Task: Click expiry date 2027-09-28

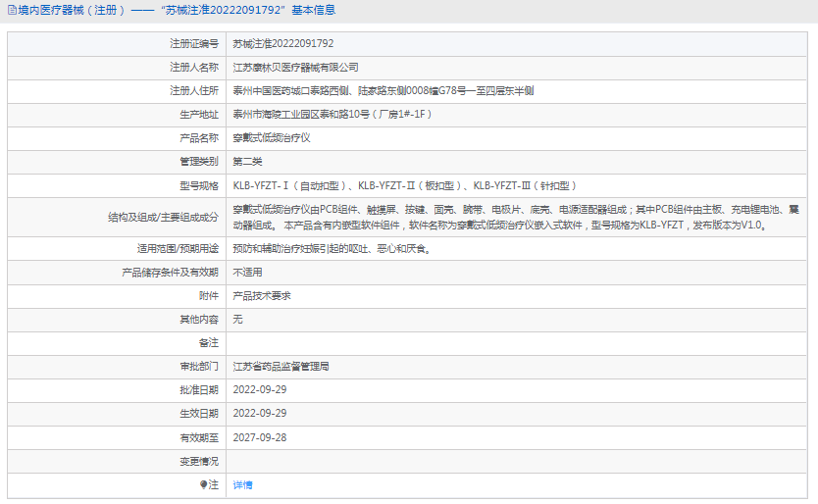Action: (260, 437)
